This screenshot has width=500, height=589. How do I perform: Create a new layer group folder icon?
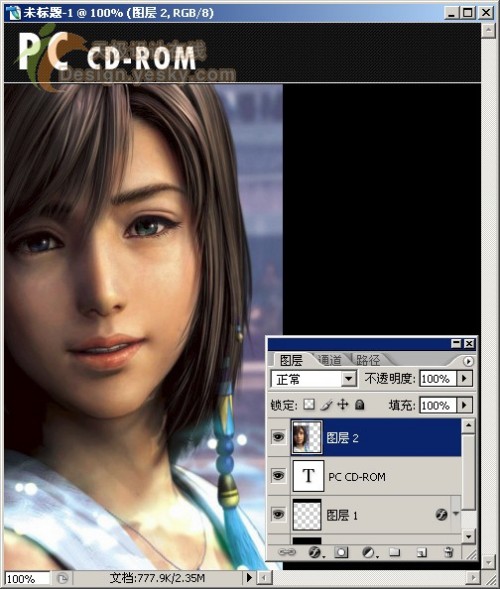pos(394,552)
